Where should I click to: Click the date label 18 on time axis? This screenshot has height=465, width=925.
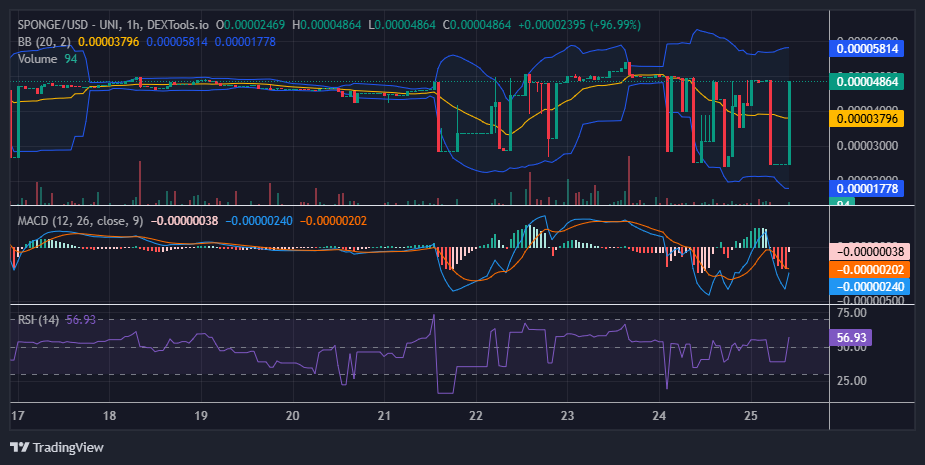[109, 416]
